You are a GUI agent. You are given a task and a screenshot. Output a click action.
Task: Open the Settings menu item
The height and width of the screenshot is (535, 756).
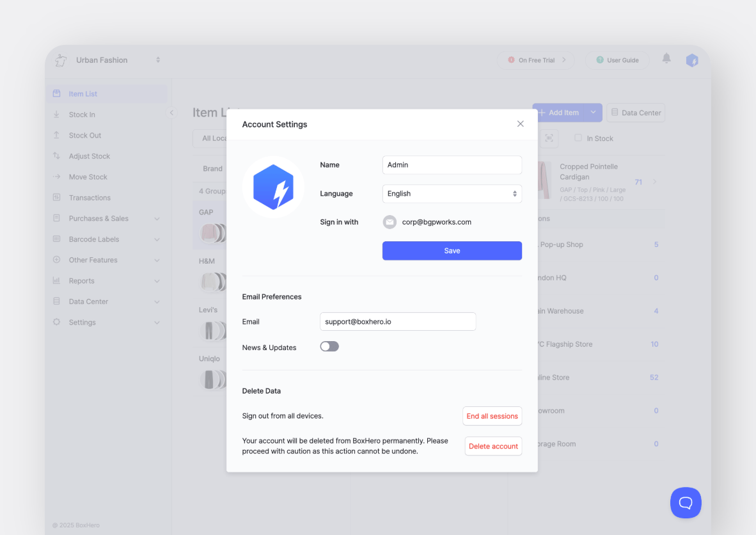[82, 322]
